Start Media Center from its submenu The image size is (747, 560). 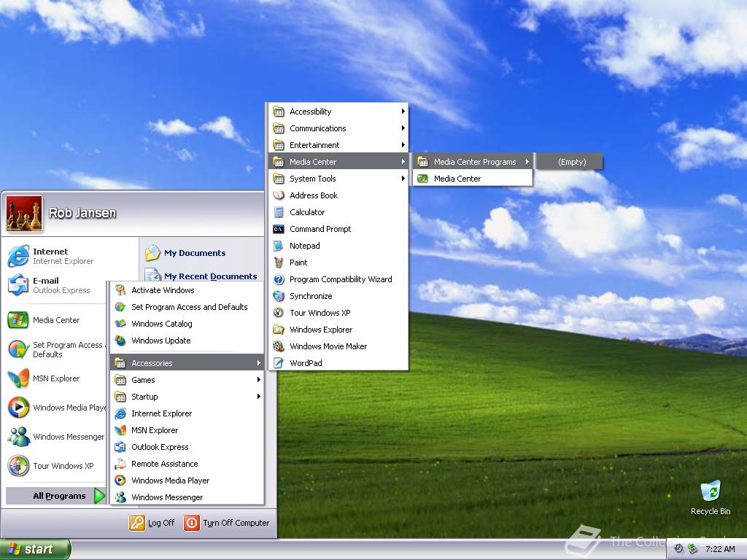point(456,179)
